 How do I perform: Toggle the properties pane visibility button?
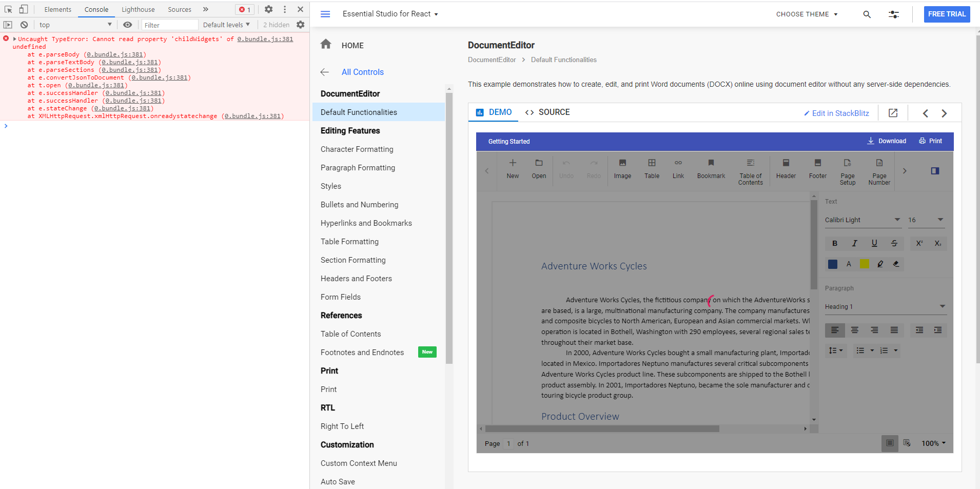click(x=935, y=171)
